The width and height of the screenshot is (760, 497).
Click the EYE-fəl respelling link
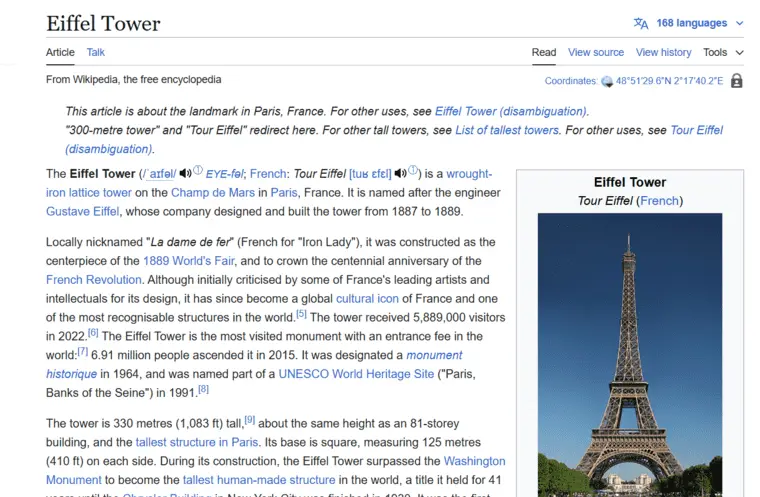[x=224, y=174]
